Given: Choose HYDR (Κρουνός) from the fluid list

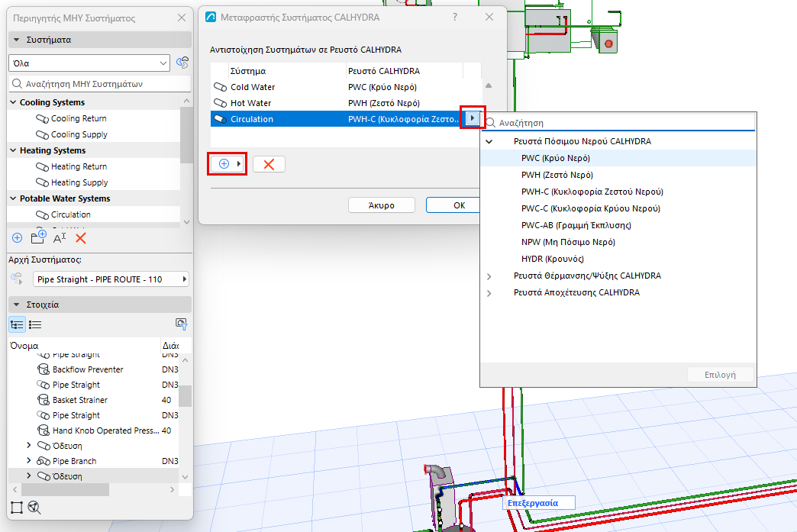Looking at the screenshot, I should (x=553, y=259).
